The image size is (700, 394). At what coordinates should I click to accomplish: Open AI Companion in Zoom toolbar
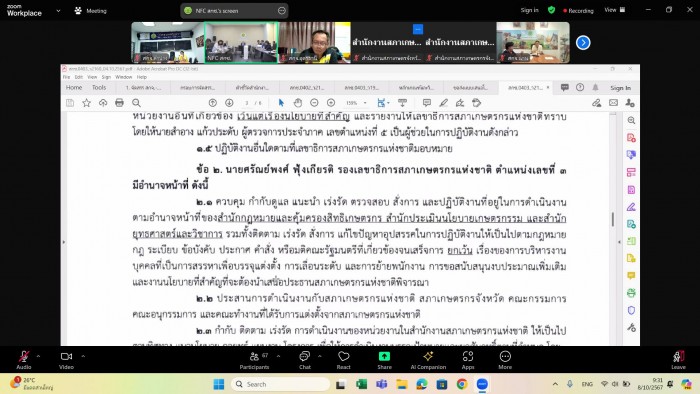pos(428,360)
